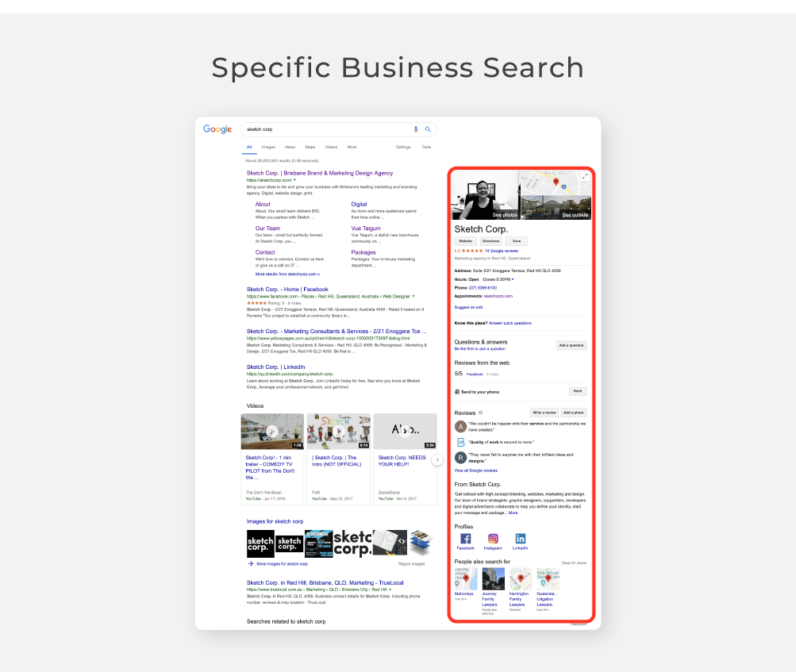
Task: Click the reviewer avatar with letter A
Action: point(460,426)
